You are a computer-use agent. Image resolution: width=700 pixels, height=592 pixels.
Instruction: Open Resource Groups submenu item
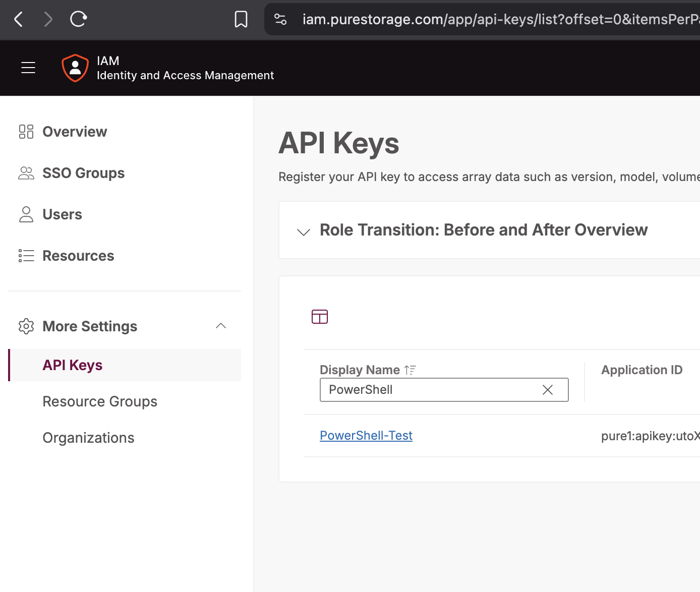(x=100, y=401)
